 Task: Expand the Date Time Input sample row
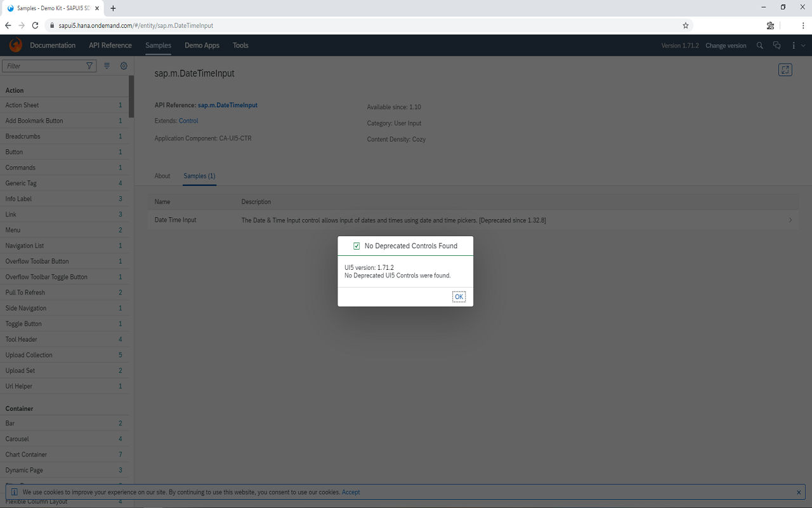[x=790, y=220]
